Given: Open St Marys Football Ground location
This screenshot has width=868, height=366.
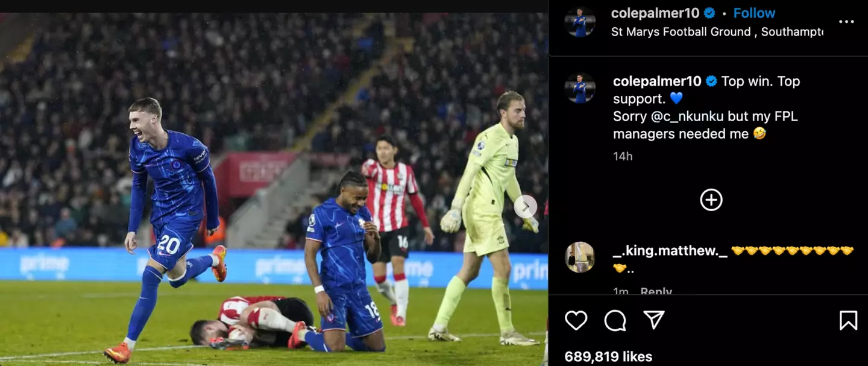Looking at the screenshot, I should [717, 32].
